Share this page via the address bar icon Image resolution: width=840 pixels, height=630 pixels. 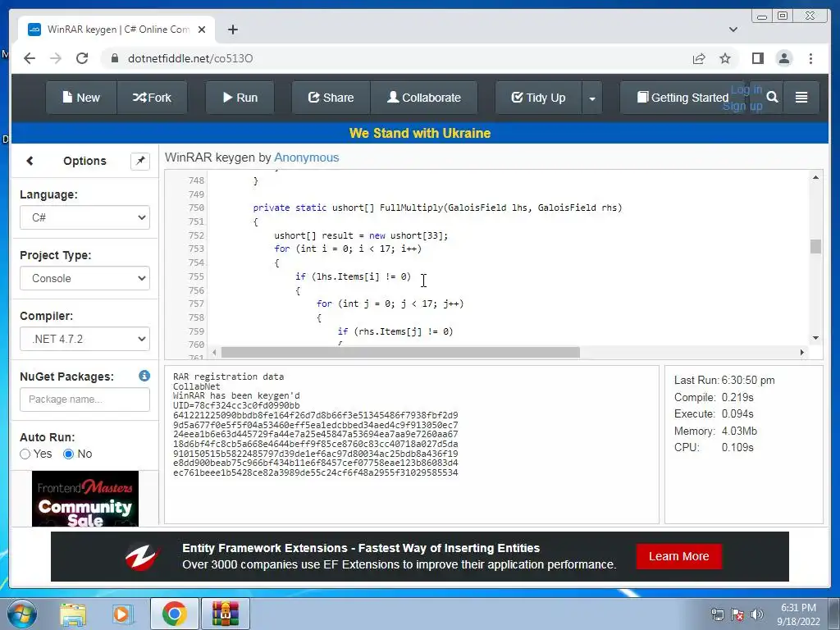point(699,58)
